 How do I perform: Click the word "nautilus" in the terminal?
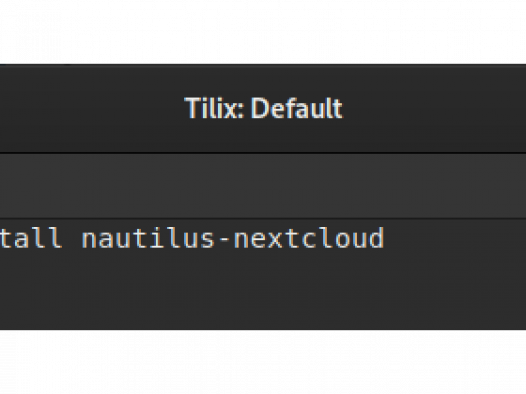pyautogui.click(x=148, y=238)
